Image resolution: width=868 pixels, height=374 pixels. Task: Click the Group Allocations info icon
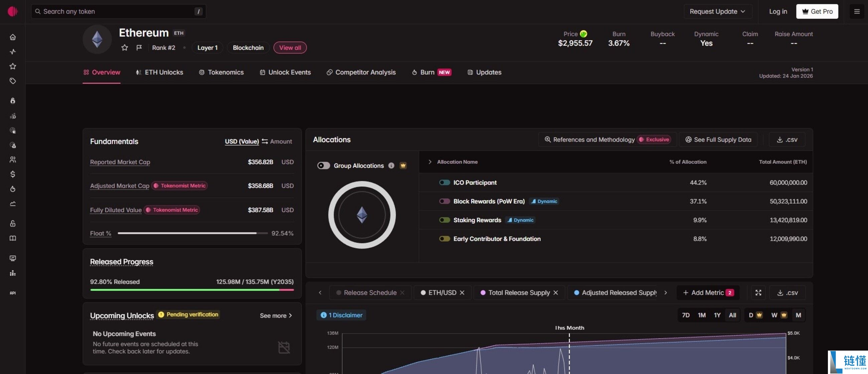391,165
